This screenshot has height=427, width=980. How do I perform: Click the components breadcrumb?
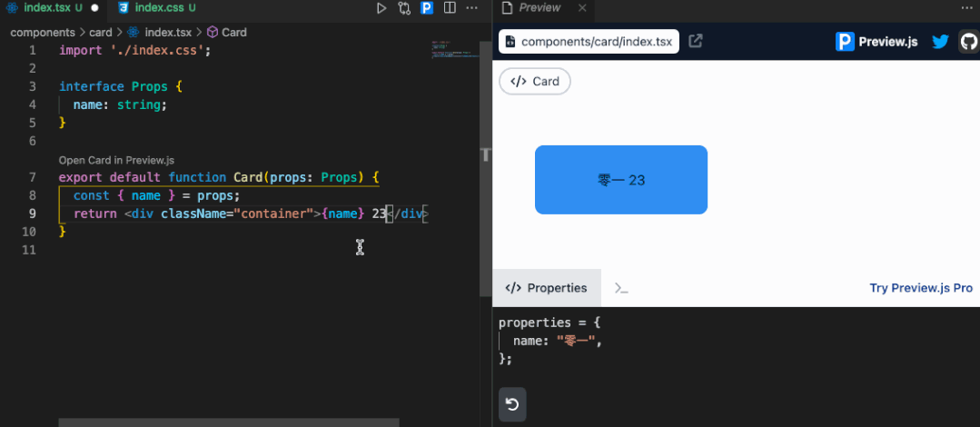pos(43,33)
